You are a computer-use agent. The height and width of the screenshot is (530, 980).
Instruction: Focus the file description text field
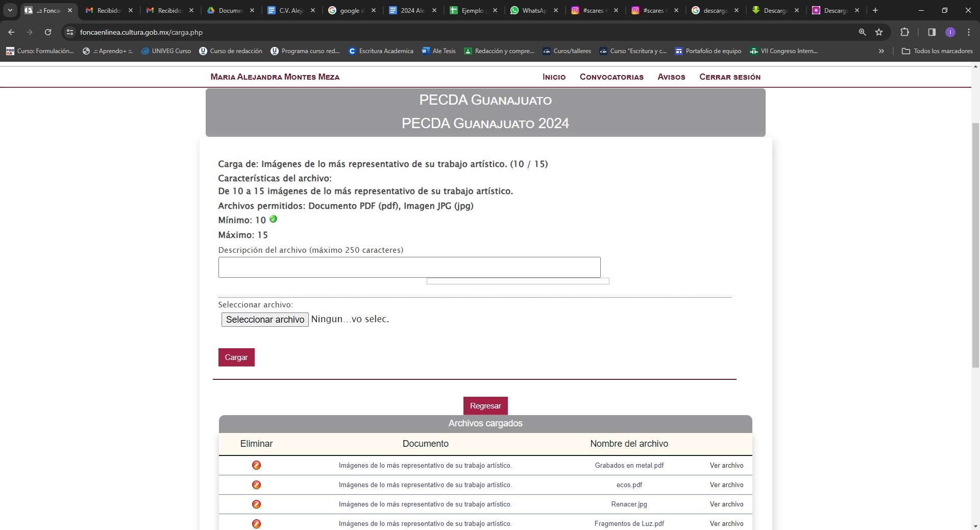409,268
